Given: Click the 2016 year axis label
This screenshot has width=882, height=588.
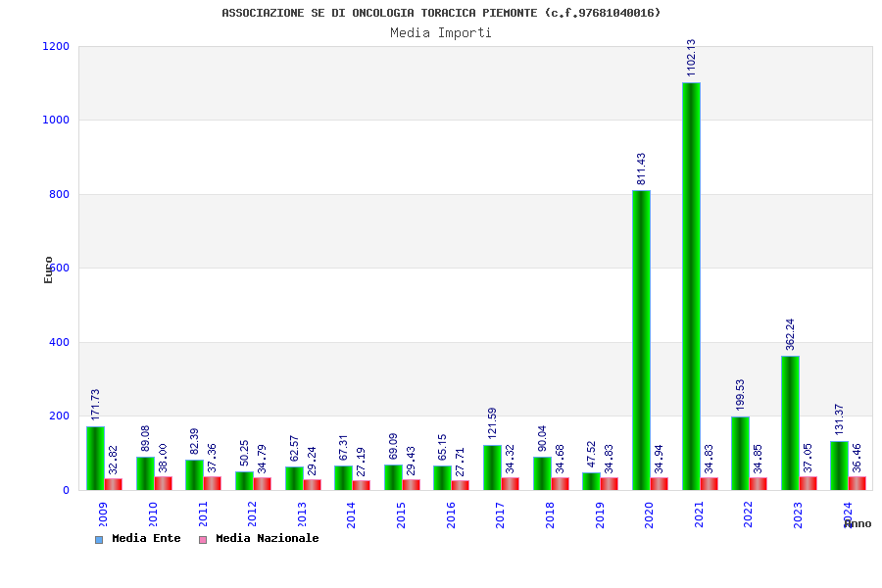Looking at the screenshot, I should tap(451, 514).
